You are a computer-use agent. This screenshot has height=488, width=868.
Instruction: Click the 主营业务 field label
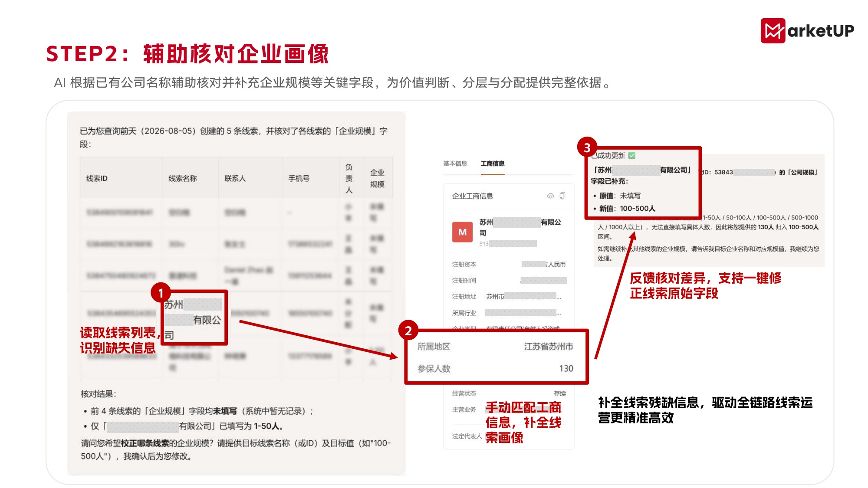point(464,409)
